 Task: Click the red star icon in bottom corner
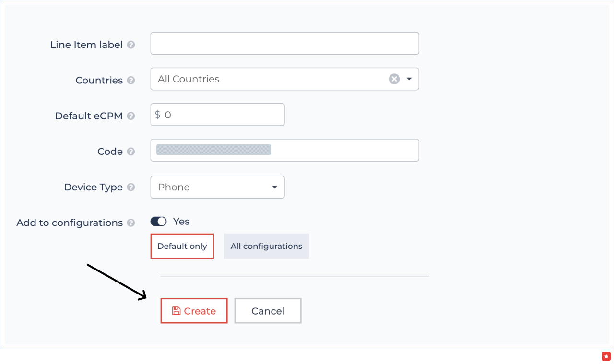click(606, 356)
